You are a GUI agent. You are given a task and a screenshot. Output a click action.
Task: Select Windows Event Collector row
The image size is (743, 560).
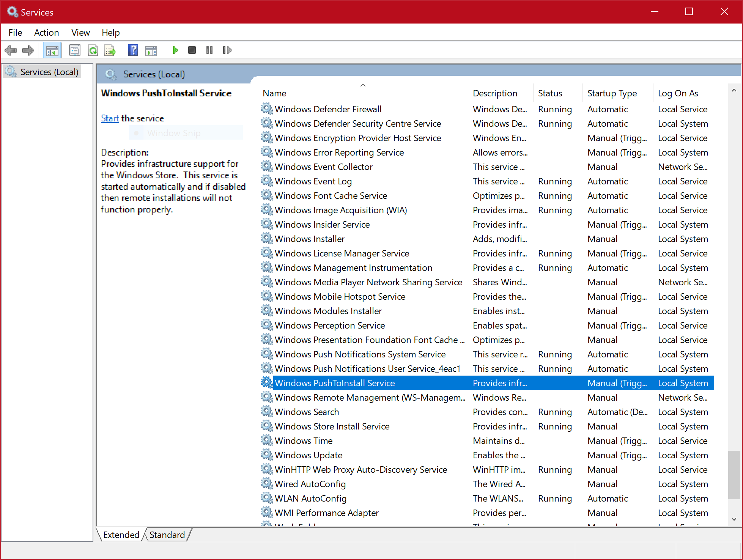(x=487, y=167)
